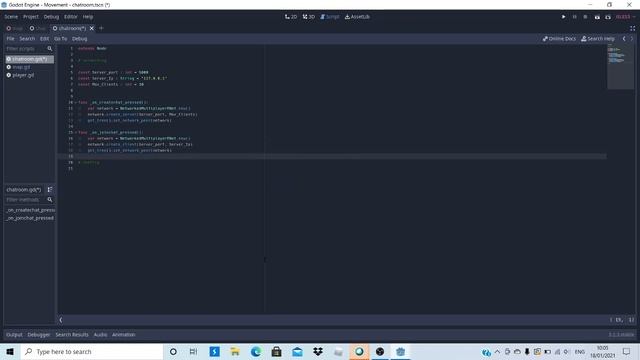640x360 pixels.
Task: Open the Help menu
Action: [88, 17]
